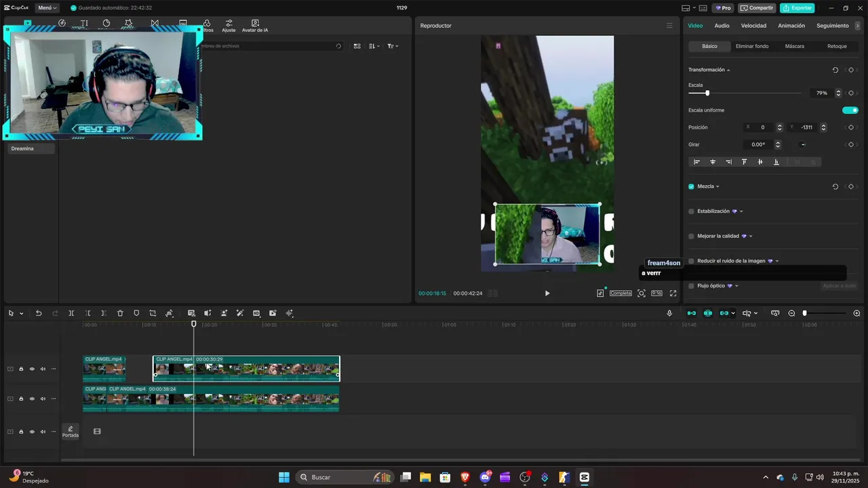Open the preview screenshot focus icon
The width and height of the screenshot is (868, 488).
pyautogui.click(x=642, y=293)
